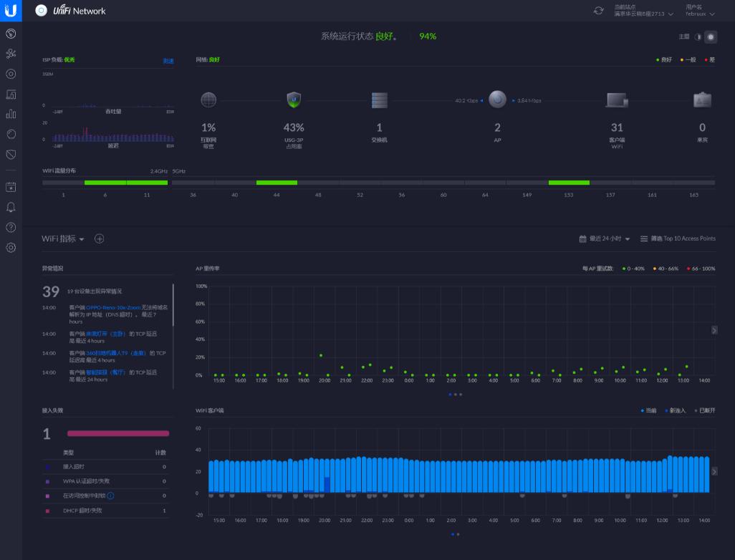Viewport: 735px width, 560px height.
Task: Click the 测速 speed test link
Action: pyautogui.click(x=168, y=61)
